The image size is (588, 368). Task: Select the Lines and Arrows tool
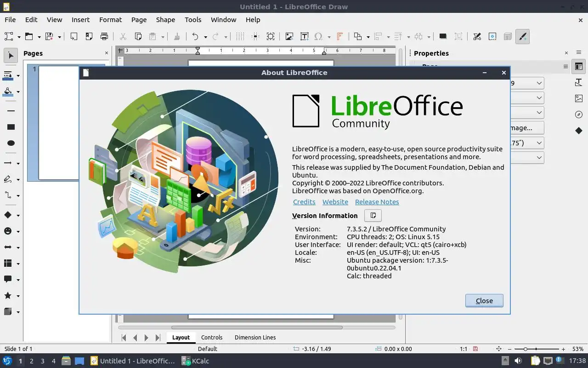pos(8,163)
